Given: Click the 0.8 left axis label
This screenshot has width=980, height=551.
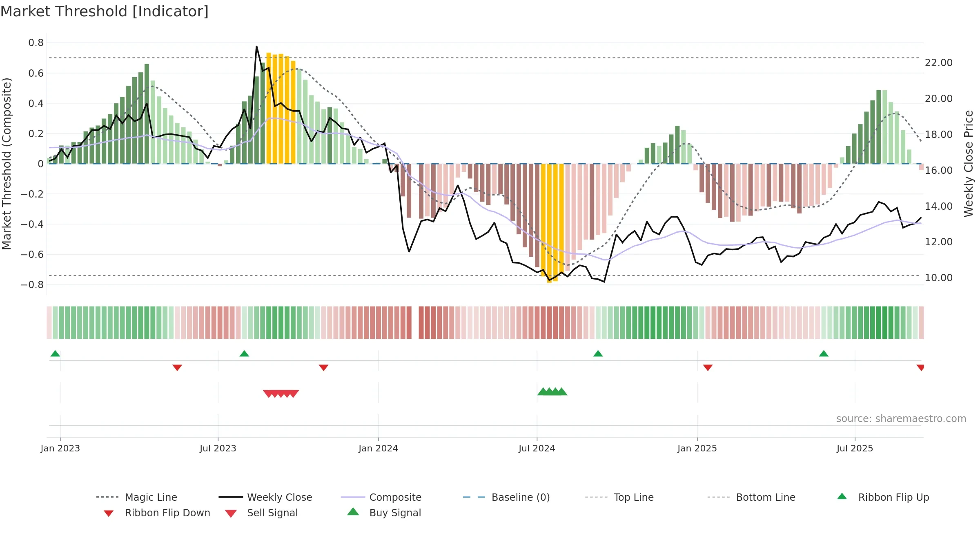Looking at the screenshot, I should coord(36,42).
